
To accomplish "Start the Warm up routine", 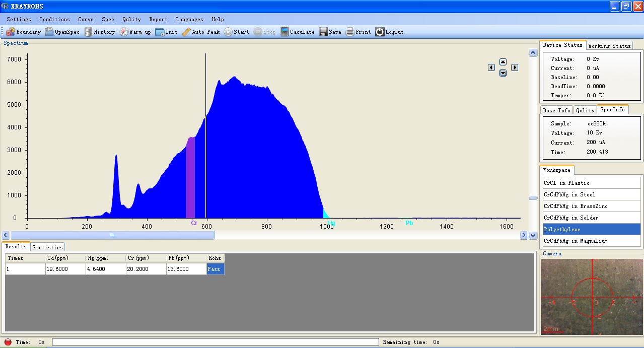I will click(124, 32).
